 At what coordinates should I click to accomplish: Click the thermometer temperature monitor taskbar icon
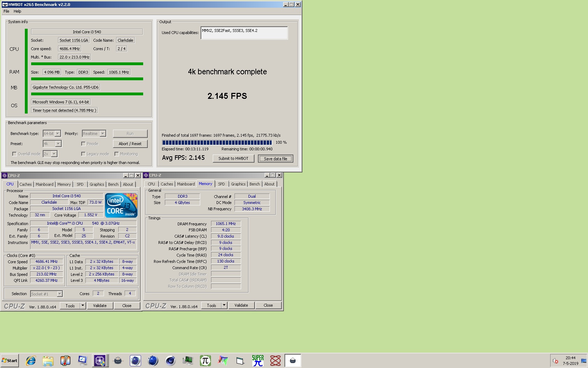click(x=65, y=360)
